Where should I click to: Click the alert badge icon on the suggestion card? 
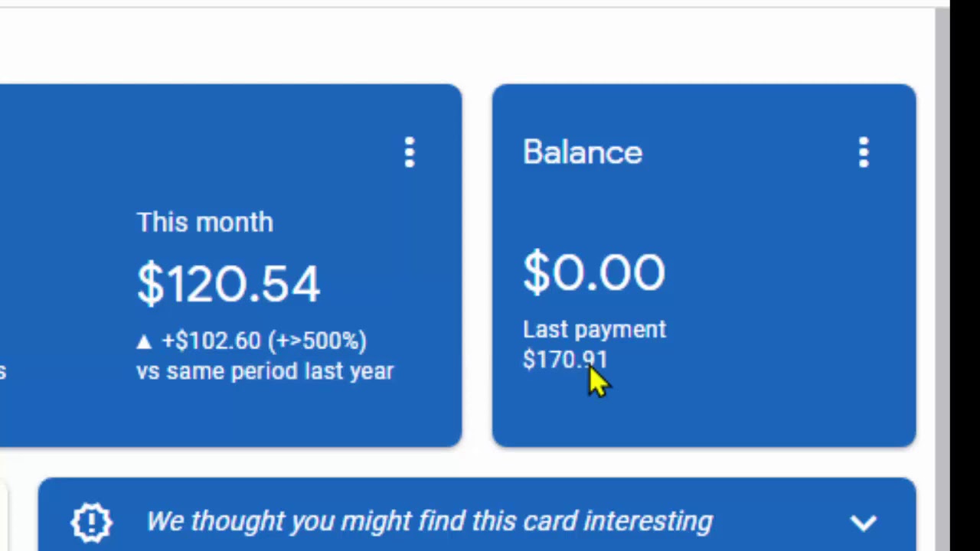(91, 522)
